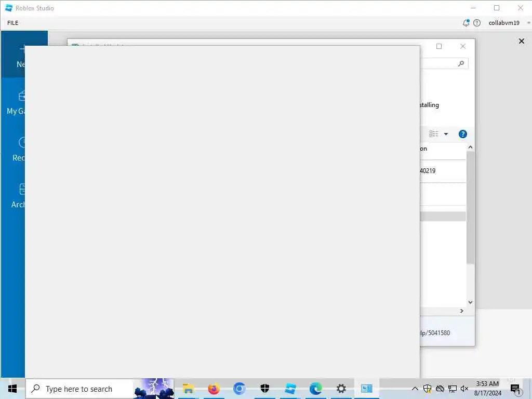
Task: Open the Action Center notifications icon
Action: point(515,389)
